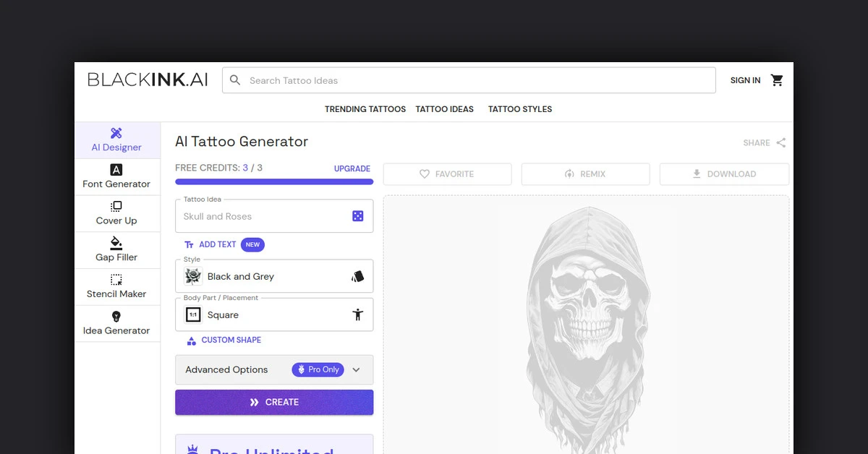Screen dimensions: 868x454
Task: Select the Gap Filler tool
Action: (116, 250)
